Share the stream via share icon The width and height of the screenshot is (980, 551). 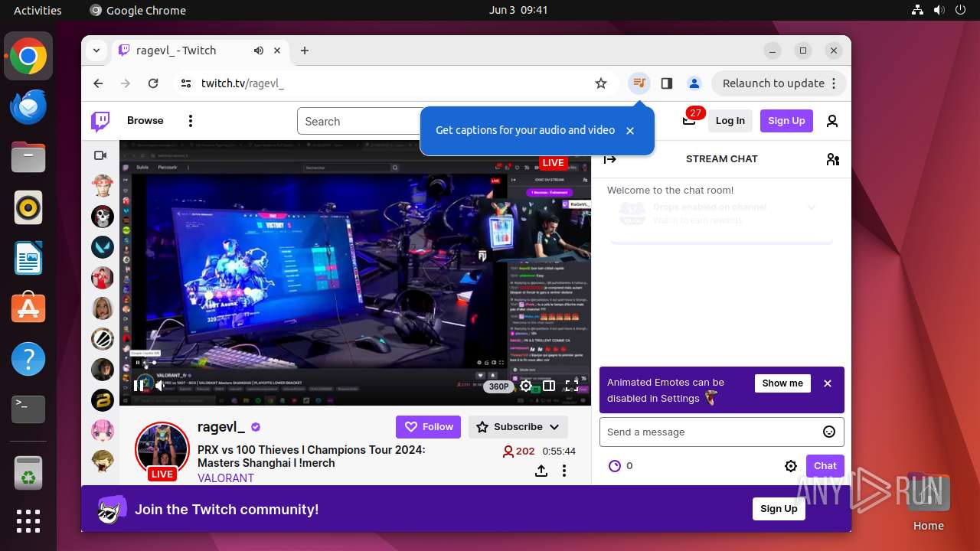(541, 471)
